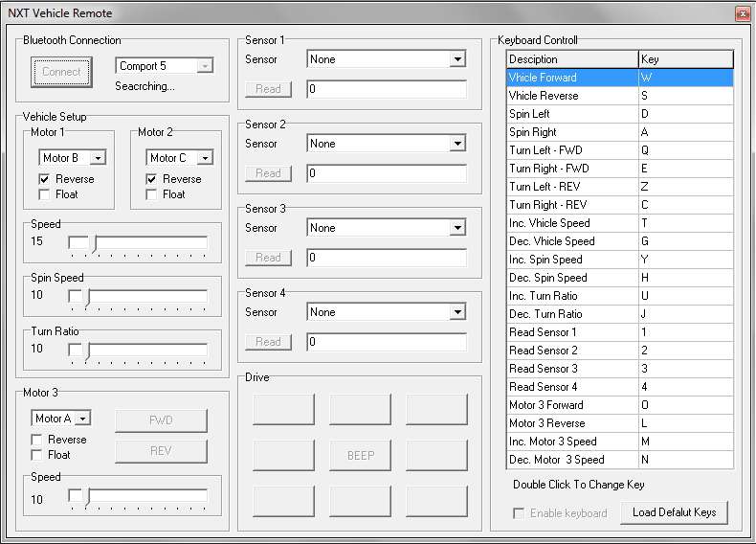Select the Motor 3 Forward row

(620, 405)
